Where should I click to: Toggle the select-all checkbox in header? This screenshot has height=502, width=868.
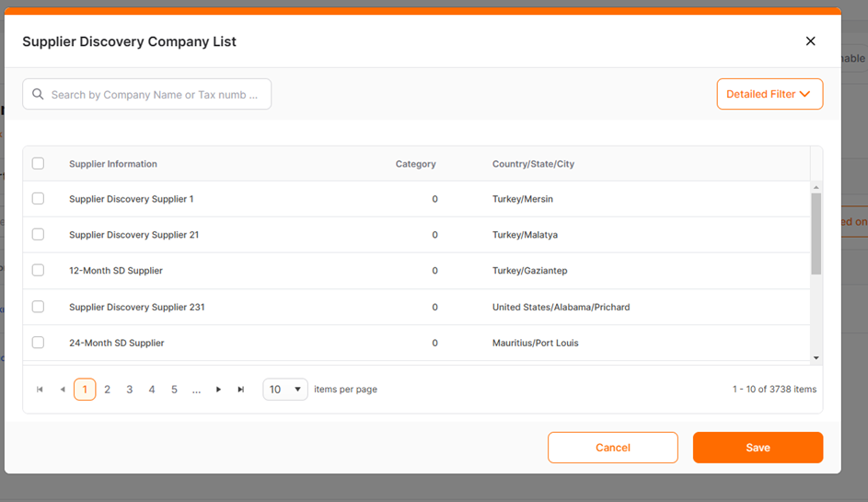pyautogui.click(x=38, y=163)
